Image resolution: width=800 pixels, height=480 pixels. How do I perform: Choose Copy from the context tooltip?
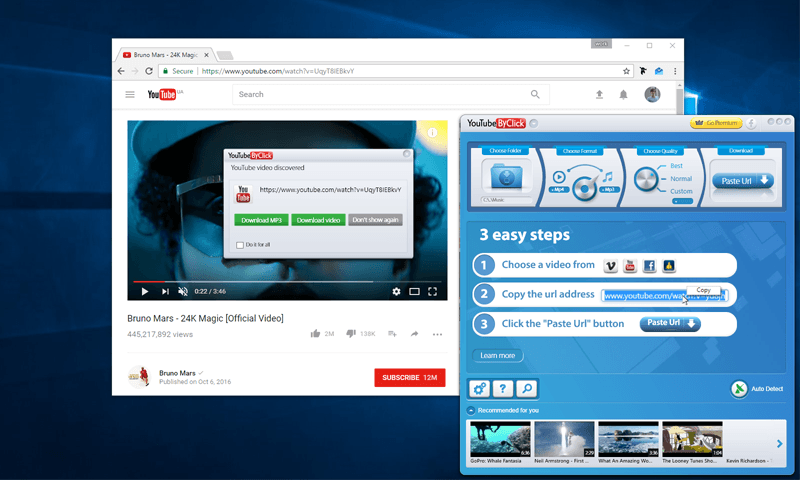tap(704, 290)
